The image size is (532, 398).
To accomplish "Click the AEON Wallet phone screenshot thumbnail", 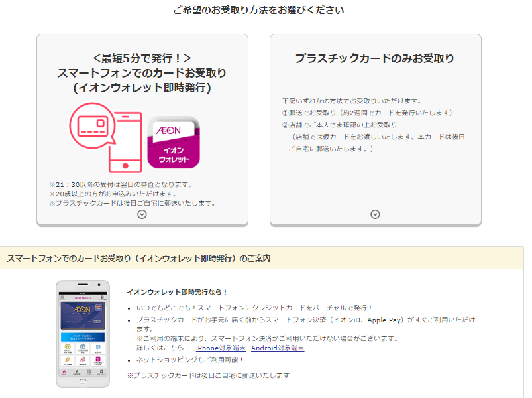I will point(83,334).
